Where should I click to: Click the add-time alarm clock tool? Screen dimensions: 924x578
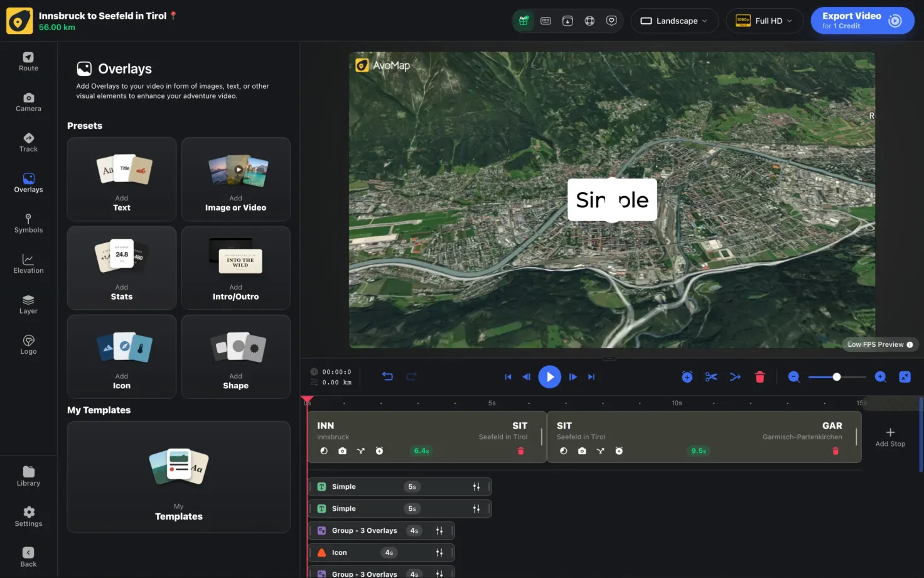[687, 377]
